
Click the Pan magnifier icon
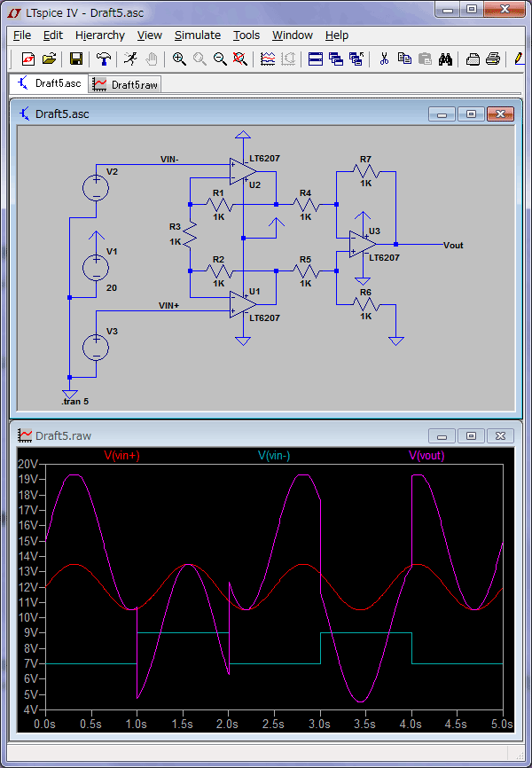click(199, 59)
